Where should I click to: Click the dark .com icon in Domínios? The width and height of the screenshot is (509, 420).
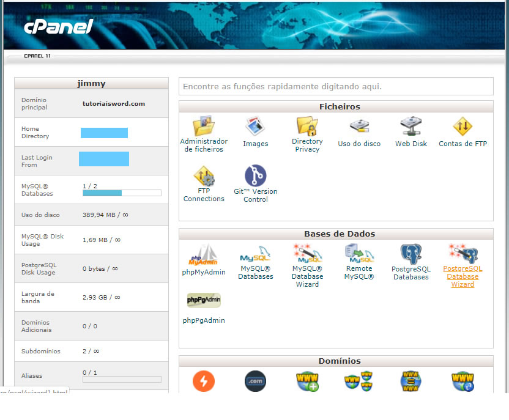pyautogui.click(x=256, y=381)
